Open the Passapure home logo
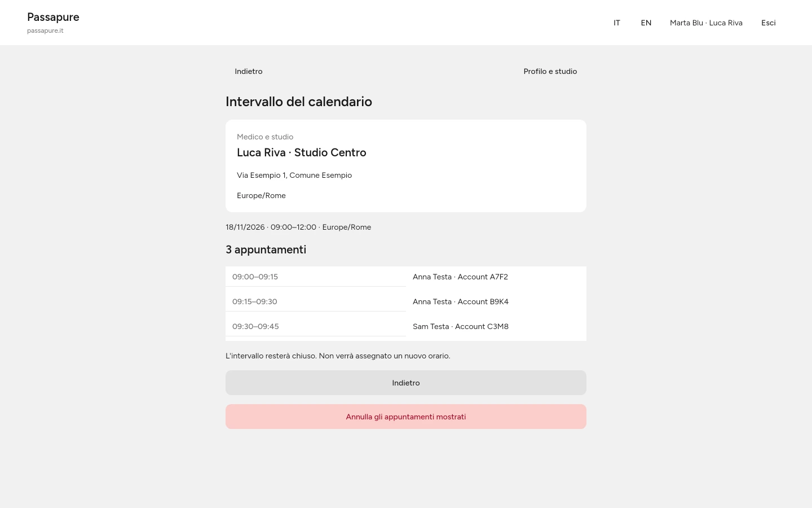The width and height of the screenshot is (812, 508). 53,17
